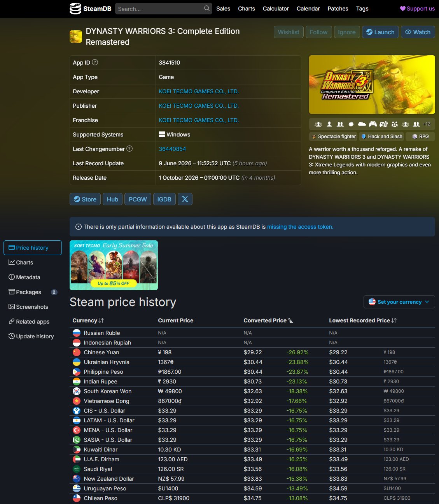Click the Steam Cloud icon
This screenshot has width=439, height=504.
[x=362, y=124]
